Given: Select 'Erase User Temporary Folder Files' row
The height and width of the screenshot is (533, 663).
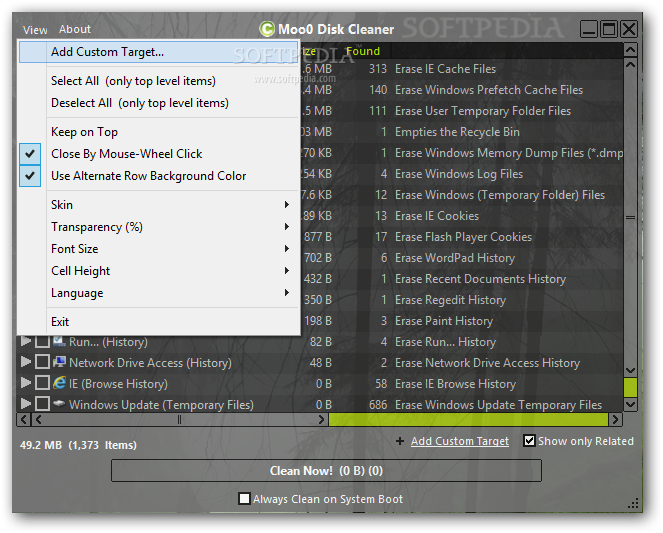Looking at the screenshot, I should (x=482, y=111).
